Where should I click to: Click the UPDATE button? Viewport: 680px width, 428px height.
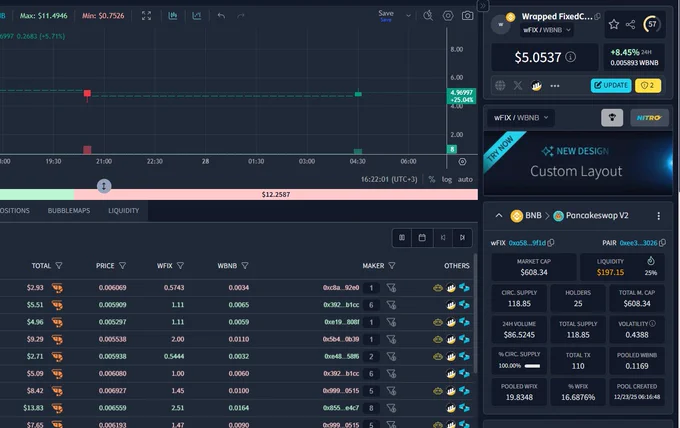[x=611, y=85]
